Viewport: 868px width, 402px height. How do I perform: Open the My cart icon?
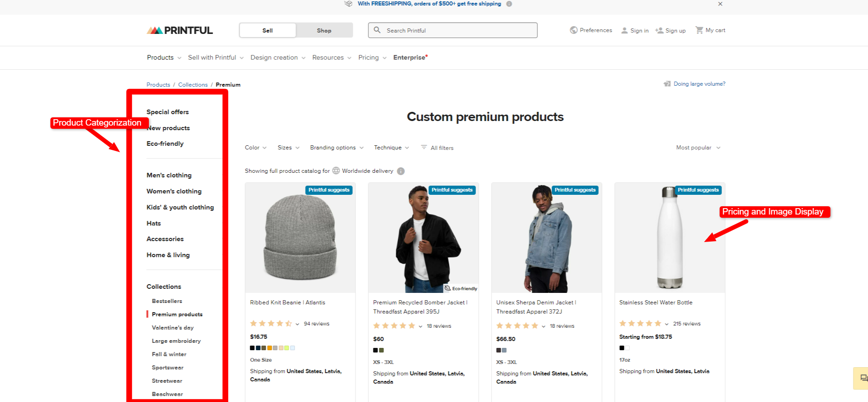[x=699, y=30]
